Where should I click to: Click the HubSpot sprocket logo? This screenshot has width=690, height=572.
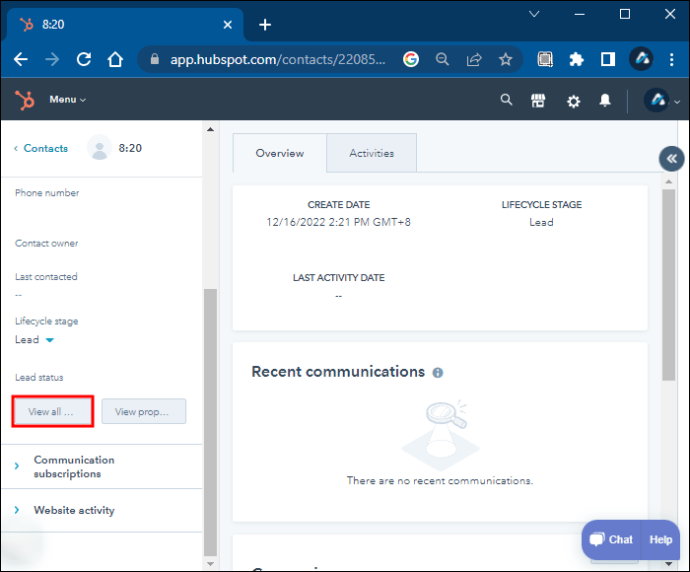25,100
